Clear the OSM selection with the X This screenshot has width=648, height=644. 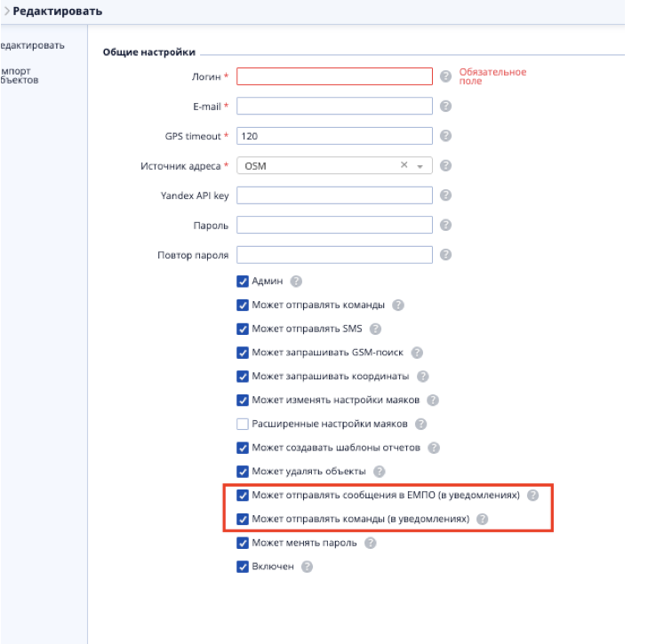click(x=404, y=165)
